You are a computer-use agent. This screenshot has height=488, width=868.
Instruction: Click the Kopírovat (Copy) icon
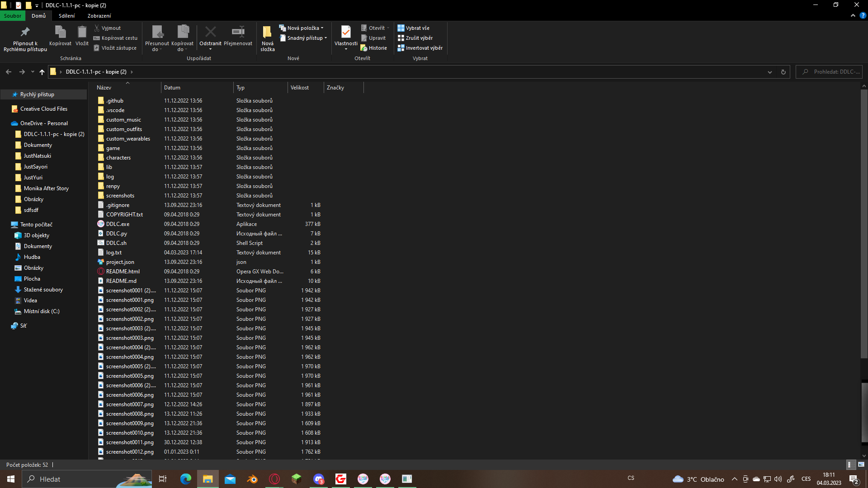point(60,36)
